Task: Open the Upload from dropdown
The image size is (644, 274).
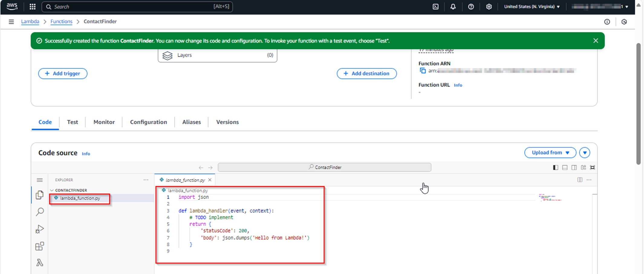Action: pos(550,153)
